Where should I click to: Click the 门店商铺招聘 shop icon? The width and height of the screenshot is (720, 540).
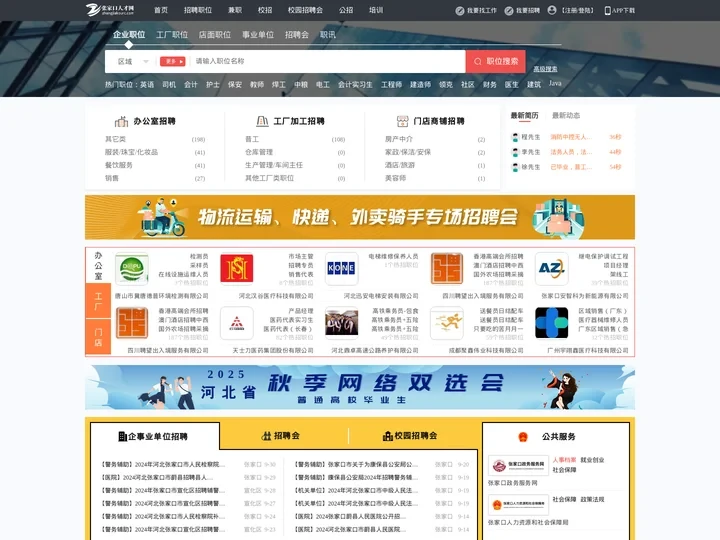point(402,121)
